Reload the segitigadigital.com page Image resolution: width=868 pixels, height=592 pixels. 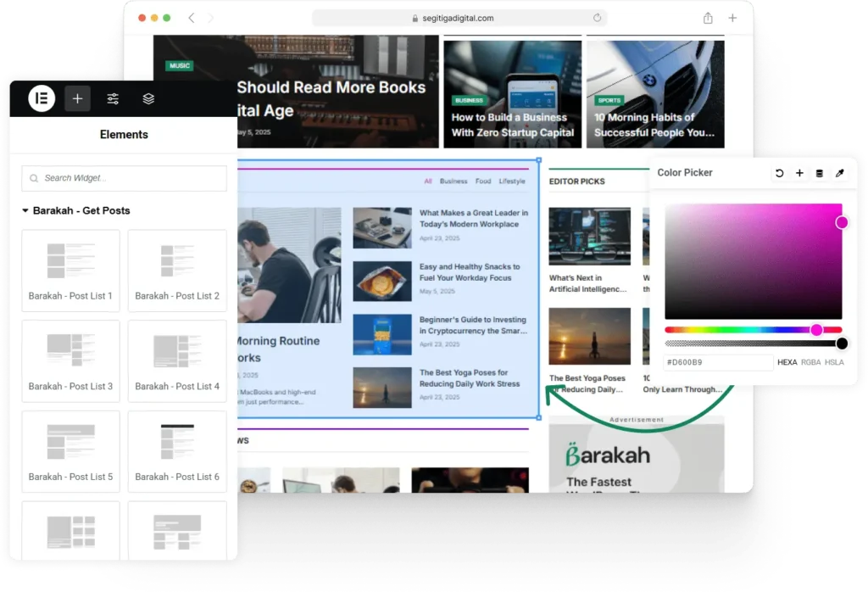(x=597, y=18)
